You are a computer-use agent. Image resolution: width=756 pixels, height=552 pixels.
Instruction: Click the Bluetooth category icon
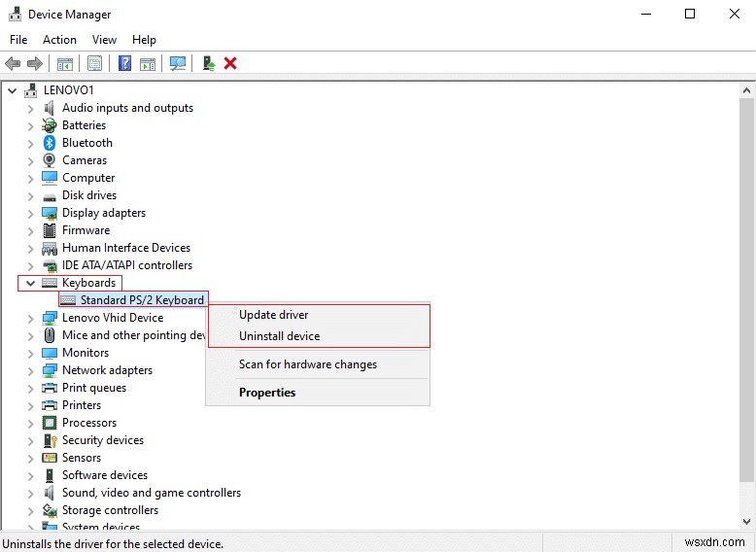[50, 143]
